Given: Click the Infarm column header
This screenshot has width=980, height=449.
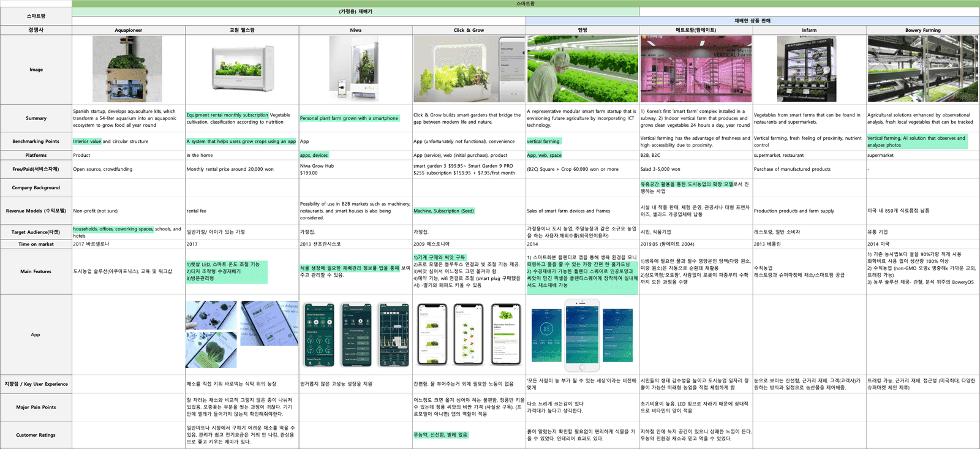Looking at the screenshot, I should point(809,30).
